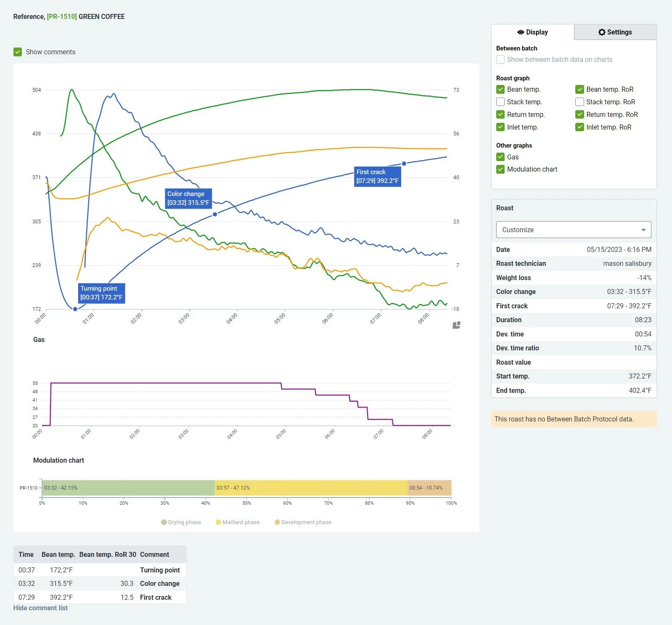Hide the Modulation chart checkbox
The image size is (672, 625).
coord(500,169)
